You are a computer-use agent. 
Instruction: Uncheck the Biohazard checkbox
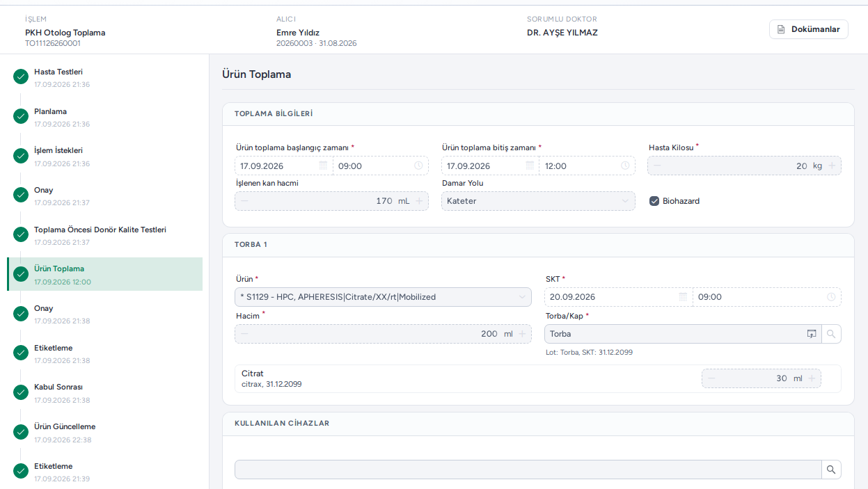654,201
